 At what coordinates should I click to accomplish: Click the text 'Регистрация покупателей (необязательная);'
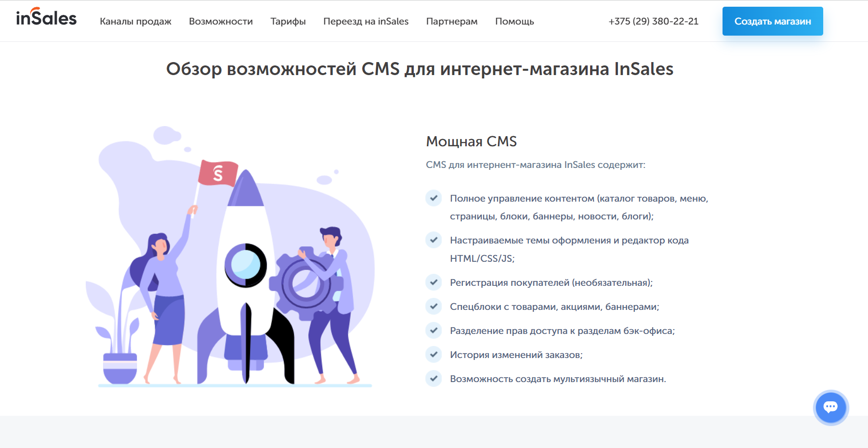(552, 282)
